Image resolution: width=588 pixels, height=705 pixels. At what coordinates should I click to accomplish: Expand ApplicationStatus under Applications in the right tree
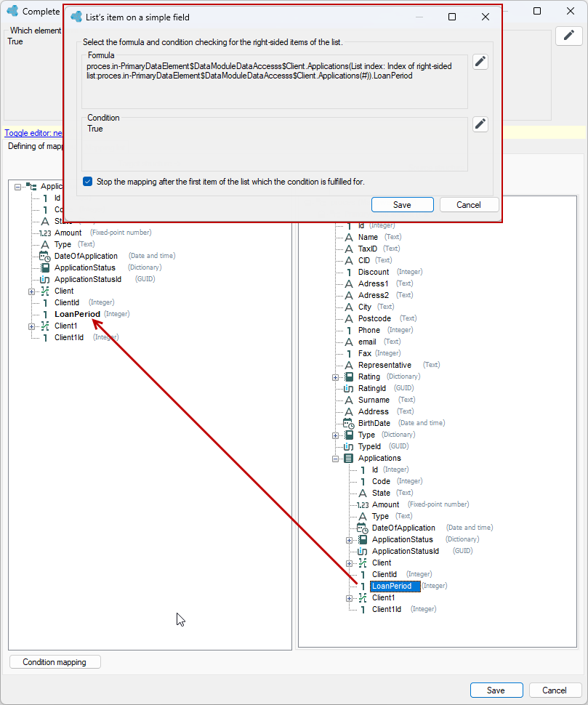tap(350, 540)
